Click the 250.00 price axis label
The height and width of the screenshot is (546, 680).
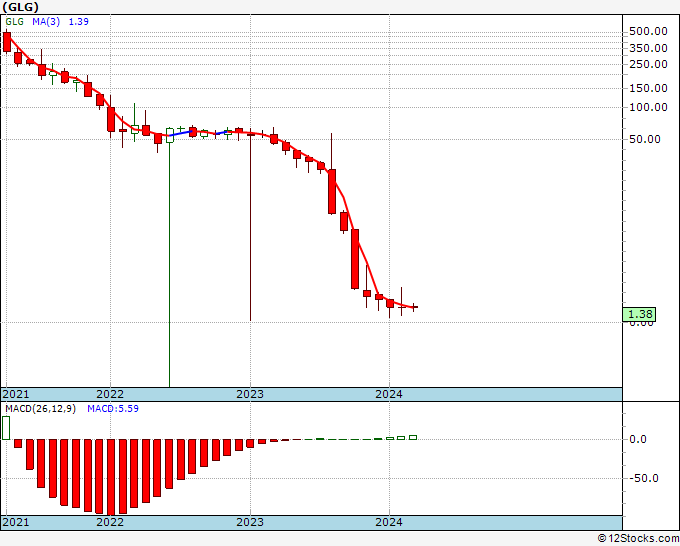648,64
